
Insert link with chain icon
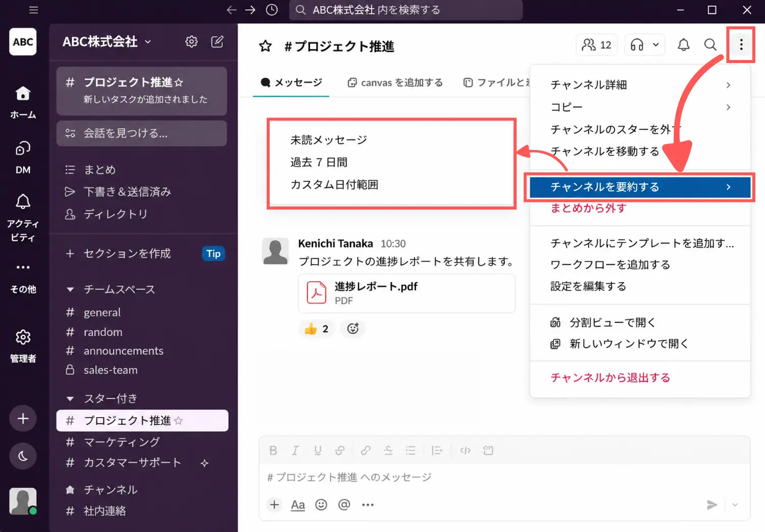click(x=365, y=450)
